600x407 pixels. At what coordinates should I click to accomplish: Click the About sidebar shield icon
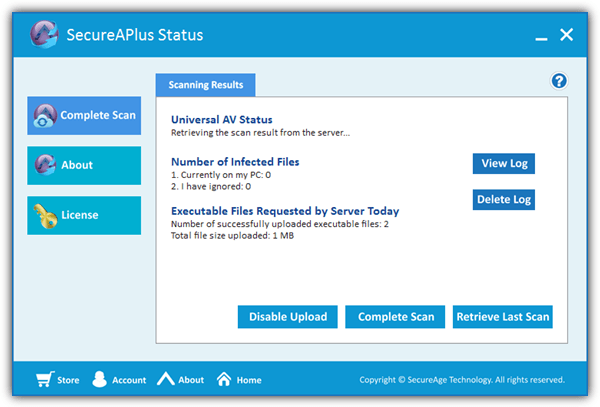(45, 165)
